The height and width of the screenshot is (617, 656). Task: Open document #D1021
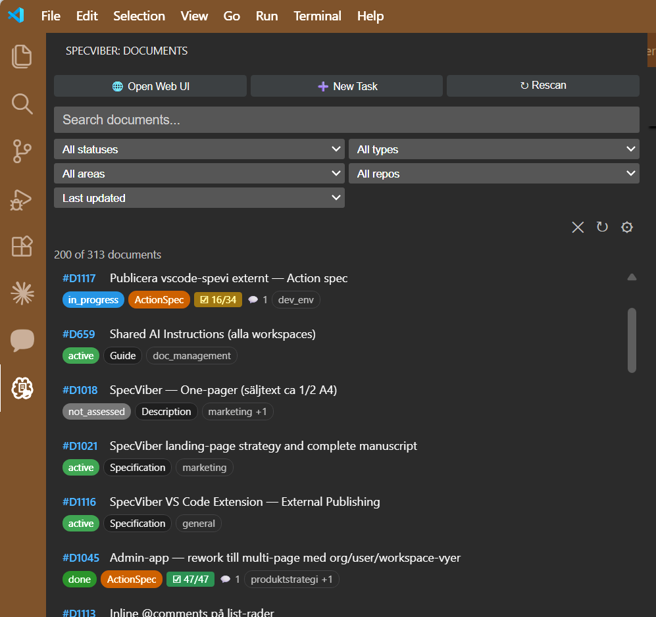(x=80, y=446)
